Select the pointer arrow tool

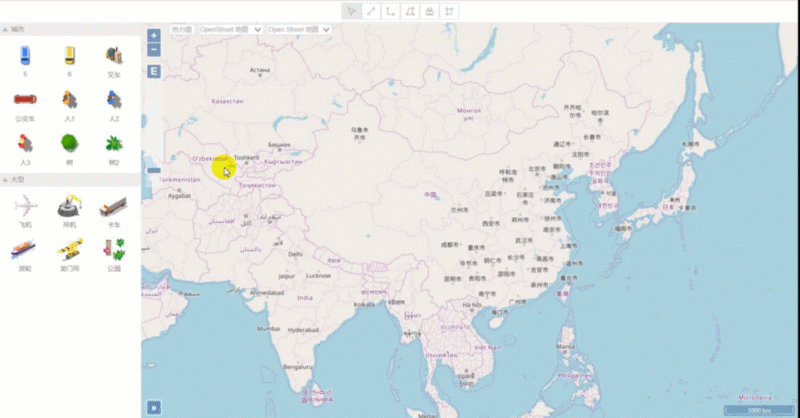[351, 11]
